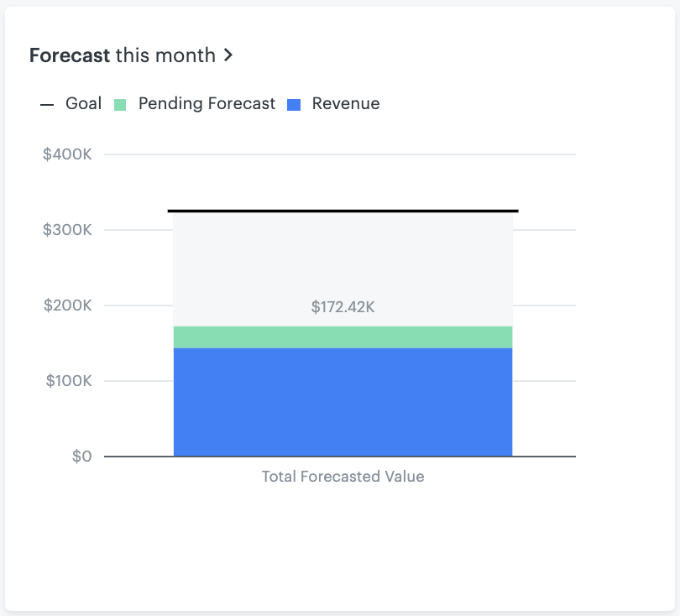The width and height of the screenshot is (680, 616).
Task: Click the blue Revenue legend swatch
Action: [x=294, y=105]
